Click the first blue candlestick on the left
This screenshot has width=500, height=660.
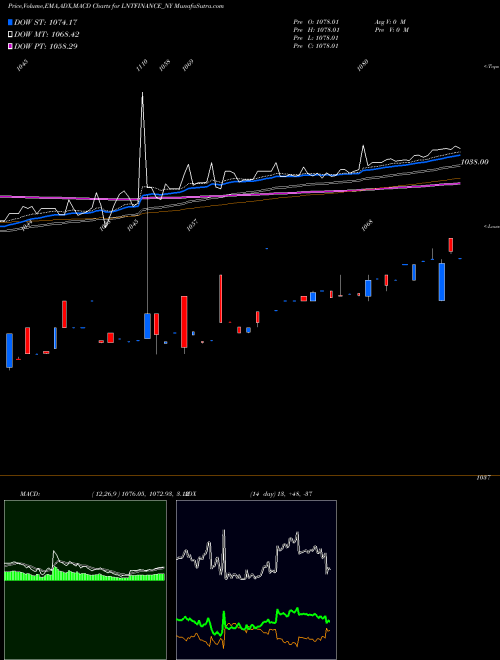click(9, 350)
